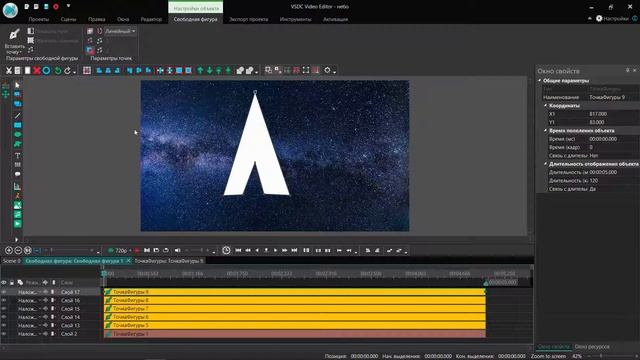Click the Cut scissors icon
640x360 pixels.
(9, 71)
